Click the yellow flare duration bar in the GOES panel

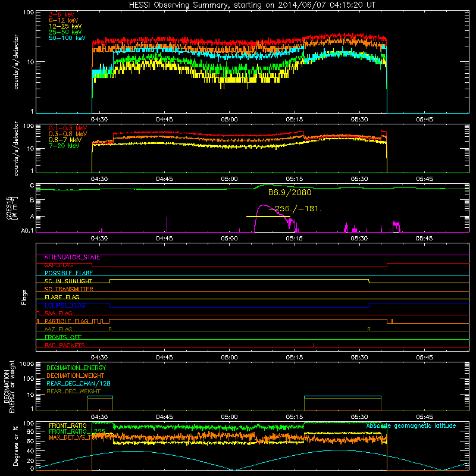pyautogui.click(x=268, y=217)
